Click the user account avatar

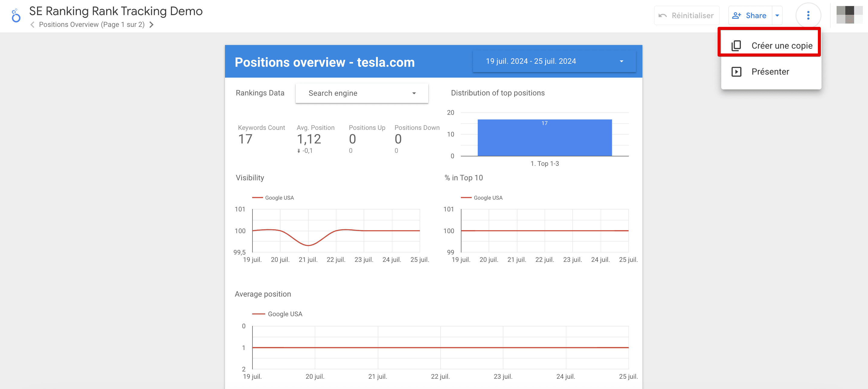click(x=849, y=15)
